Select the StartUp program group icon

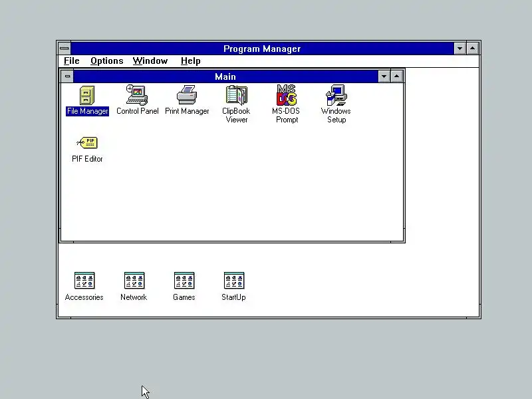[234, 281]
